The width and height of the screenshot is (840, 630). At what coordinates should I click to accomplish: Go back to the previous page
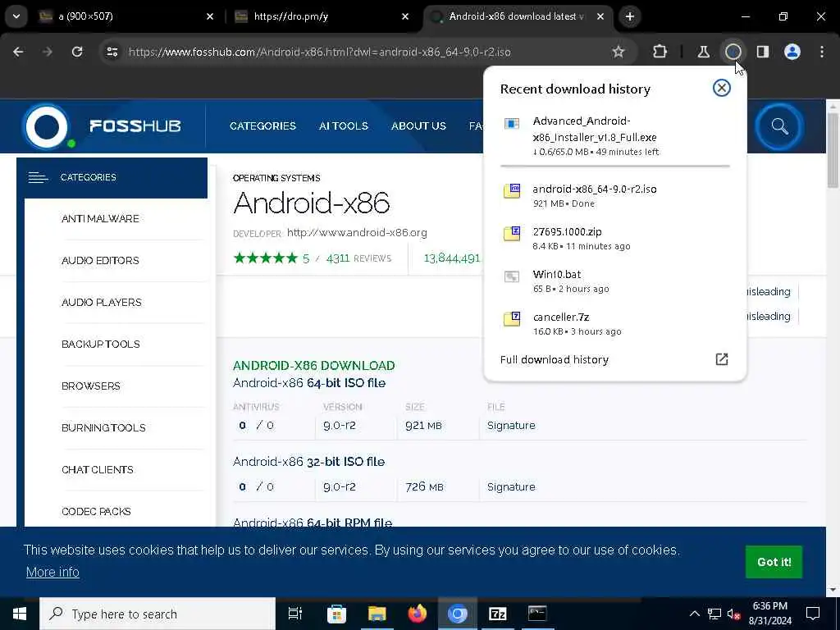[x=18, y=52]
